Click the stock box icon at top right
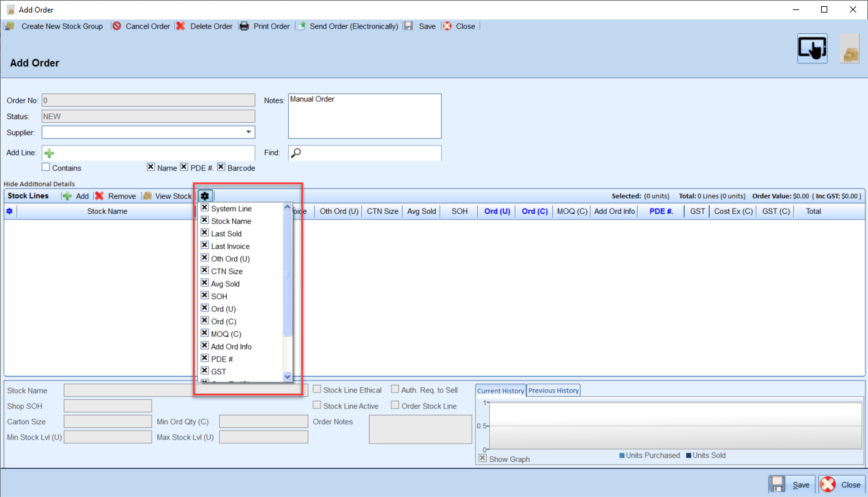The image size is (868, 497). (850, 48)
